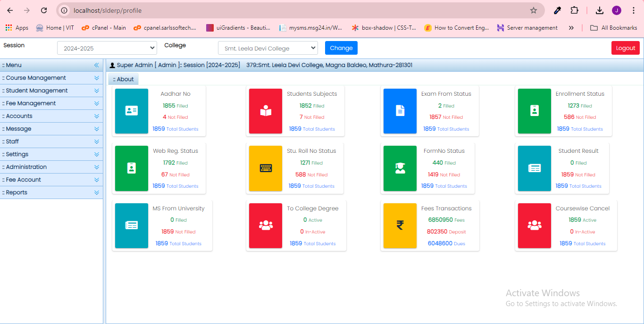Select the To College Degree people icon
This screenshot has width=644, height=324.
click(265, 226)
